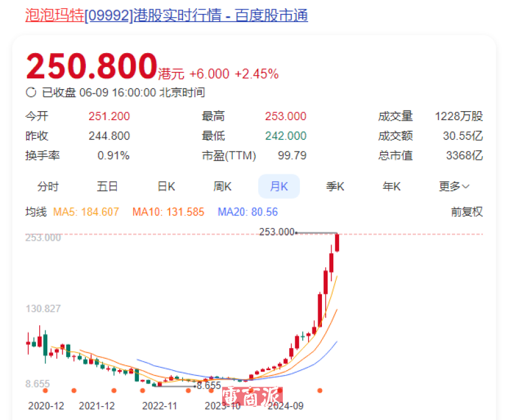Click the 市盈(TTM) value 99.79

pyautogui.click(x=292, y=155)
